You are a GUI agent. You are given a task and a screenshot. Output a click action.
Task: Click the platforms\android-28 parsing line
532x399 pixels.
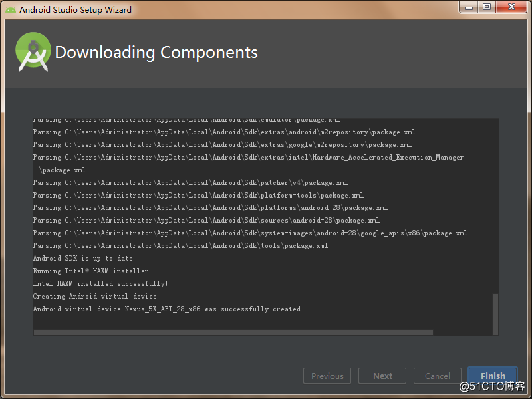(210, 208)
